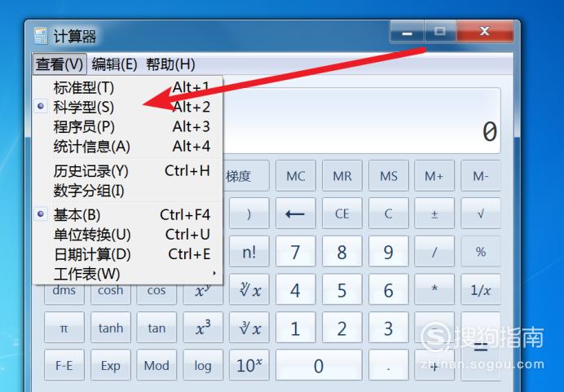564x392 pixels.
Task: Click the M+ memory add key
Action: [434, 176]
